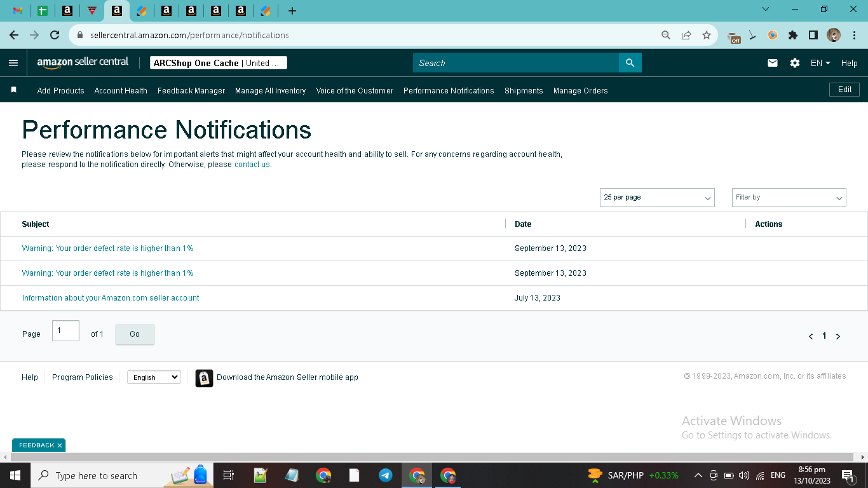Open the Windows Start menu
868x488 pixels.
[x=15, y=475]
